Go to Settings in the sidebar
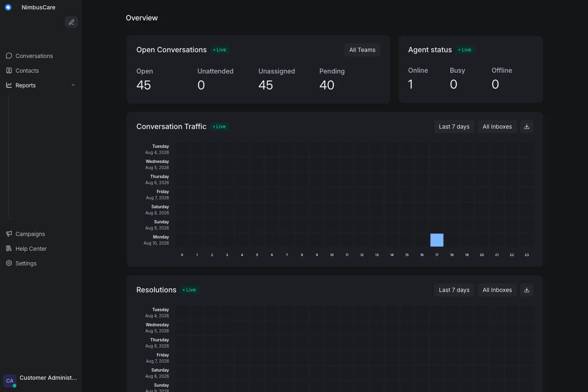 coord(41,263)
